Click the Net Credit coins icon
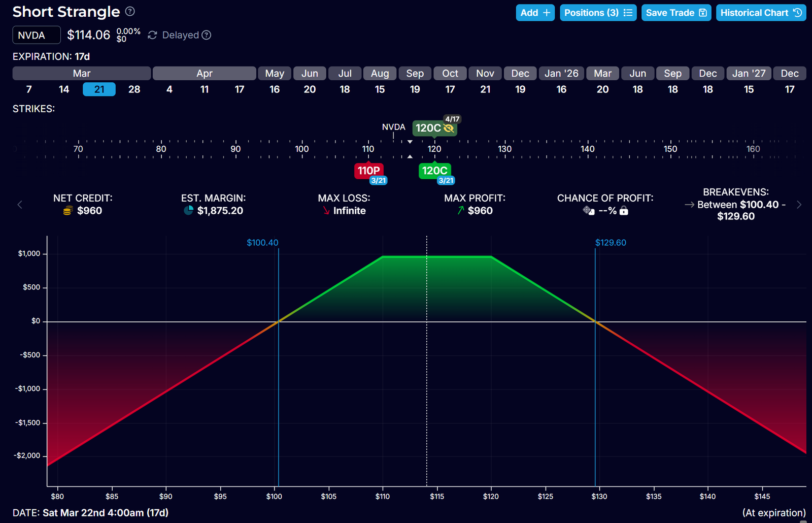The height and width of the screenshot is (523, 812). [x=68, y=211]
